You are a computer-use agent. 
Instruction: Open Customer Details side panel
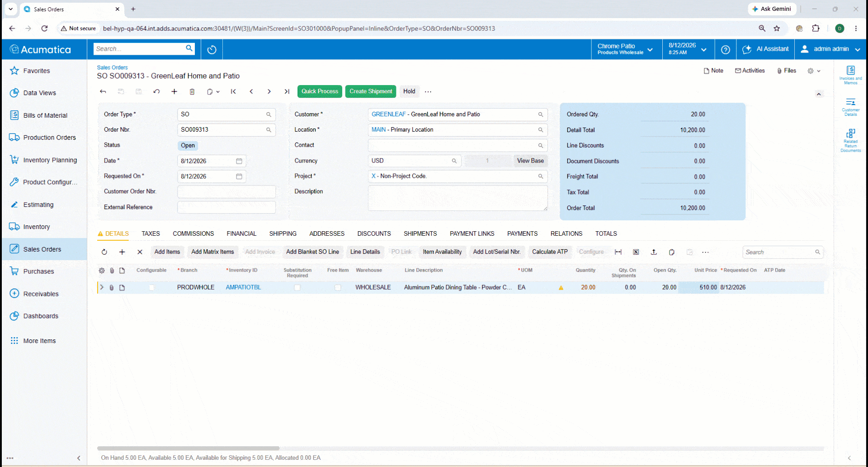pyautogui.click(x=850, y=107)
